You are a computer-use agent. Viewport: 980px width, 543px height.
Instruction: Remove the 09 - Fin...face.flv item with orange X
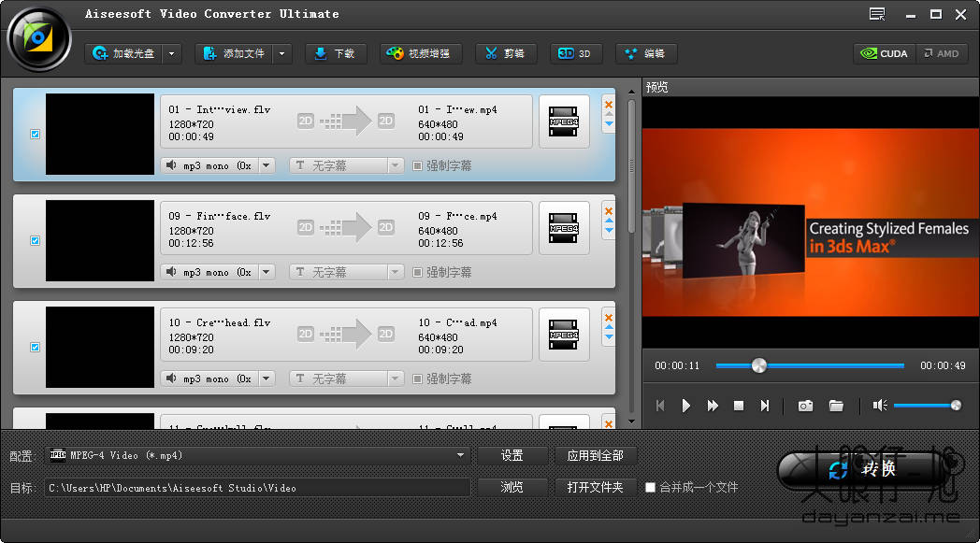[x=609, y=210]
